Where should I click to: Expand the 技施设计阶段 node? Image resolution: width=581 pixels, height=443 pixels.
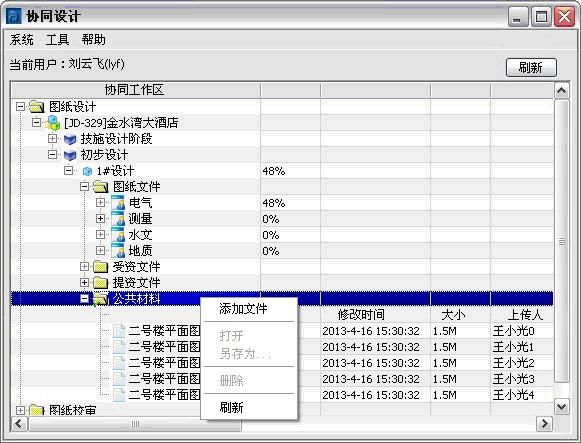point(53,139)
